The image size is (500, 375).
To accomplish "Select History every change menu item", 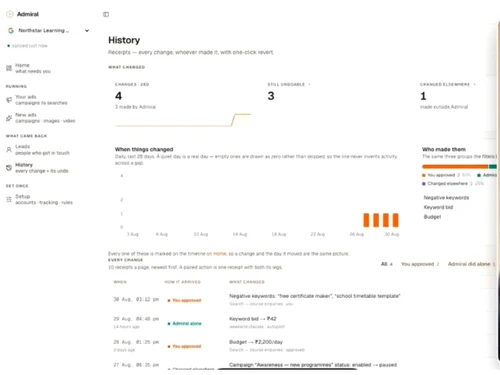I will pos(42,168).
